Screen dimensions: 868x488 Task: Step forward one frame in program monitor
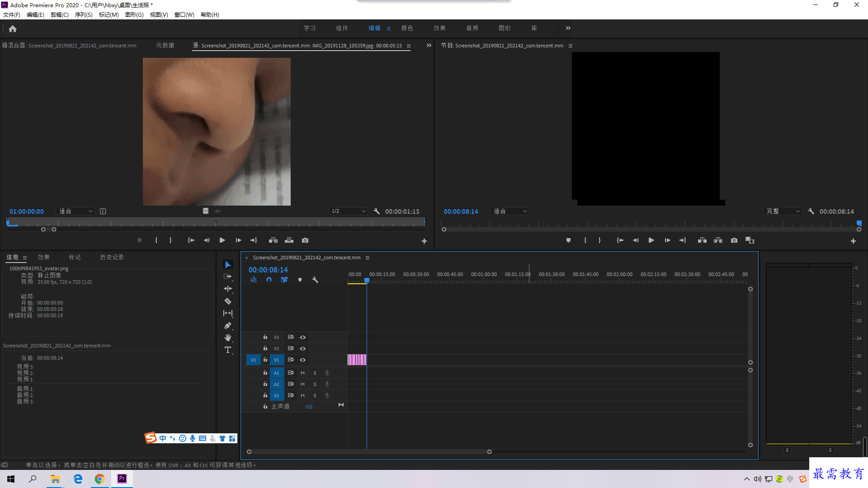click(x=667, y=240)
